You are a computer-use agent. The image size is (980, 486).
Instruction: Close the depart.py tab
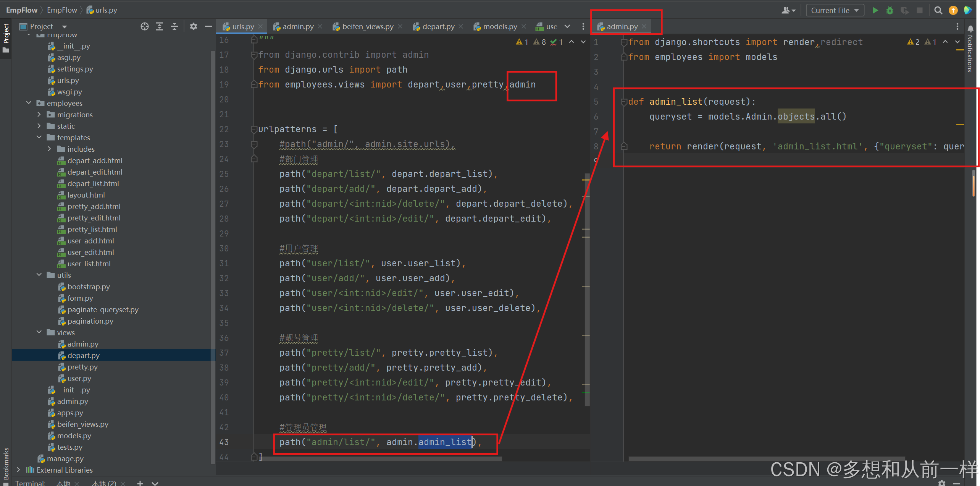click(461, 26)
